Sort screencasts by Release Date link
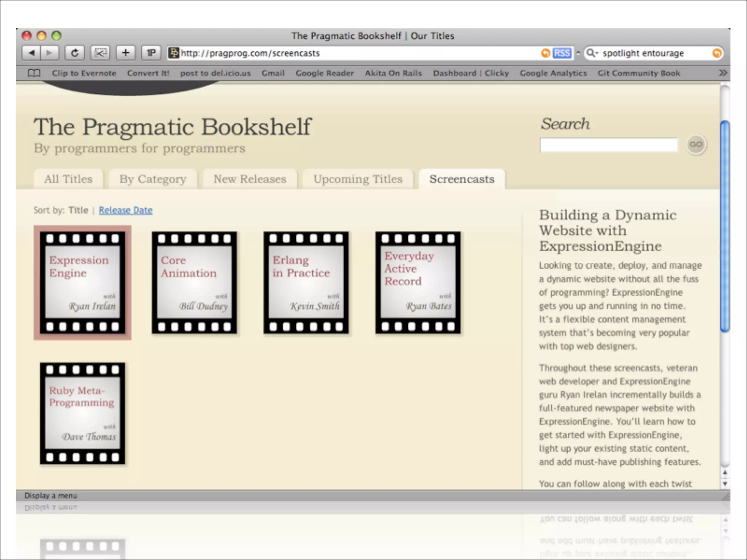The width and height of the screenshot is (747, 560). point(125,210)
